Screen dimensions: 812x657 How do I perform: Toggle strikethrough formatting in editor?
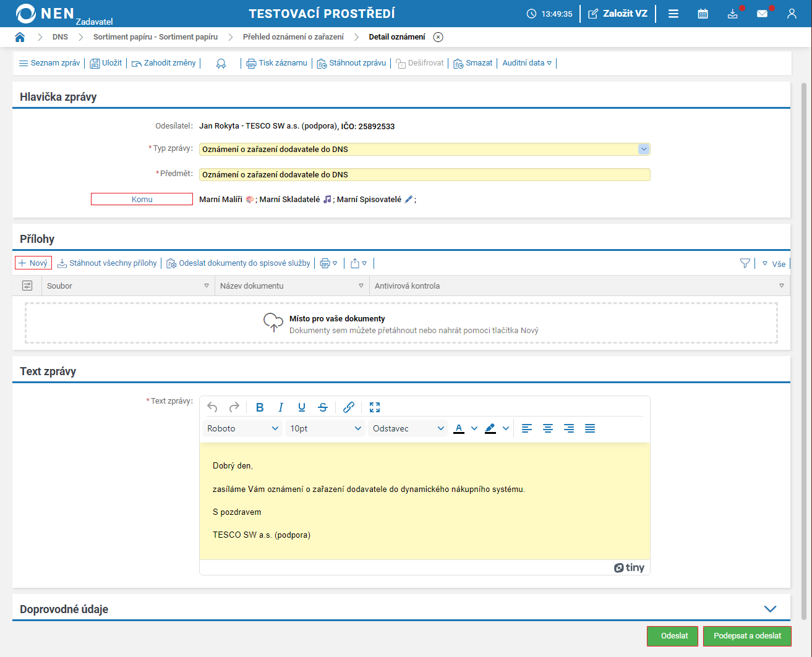[x=323, y=407]
